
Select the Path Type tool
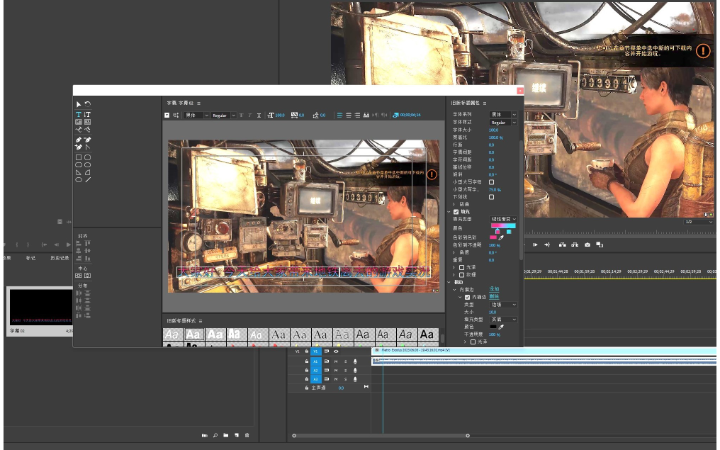coord(79,129)
